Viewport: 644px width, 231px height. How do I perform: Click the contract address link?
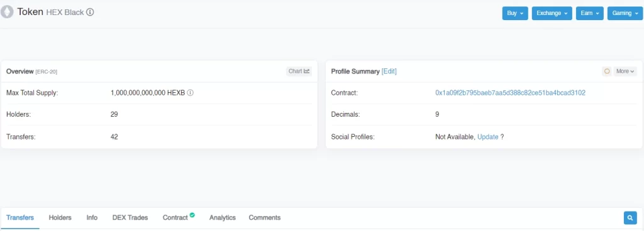tap(510, 93)
